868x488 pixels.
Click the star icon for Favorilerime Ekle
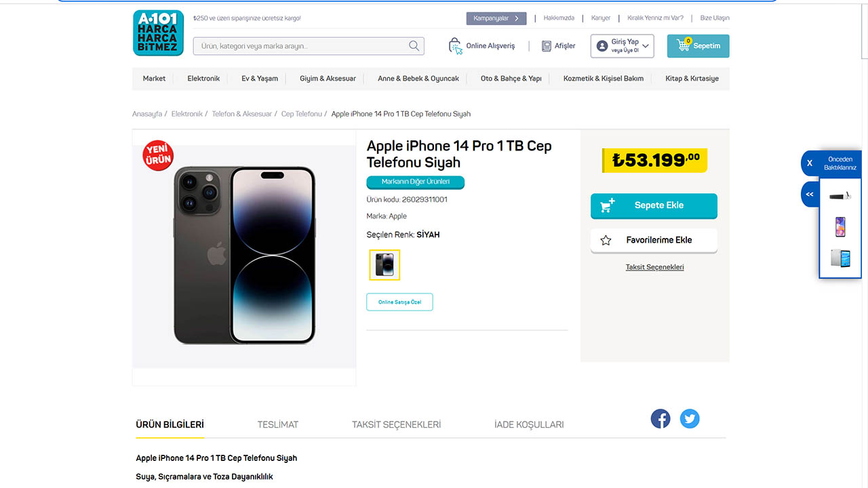coord(606,241)
